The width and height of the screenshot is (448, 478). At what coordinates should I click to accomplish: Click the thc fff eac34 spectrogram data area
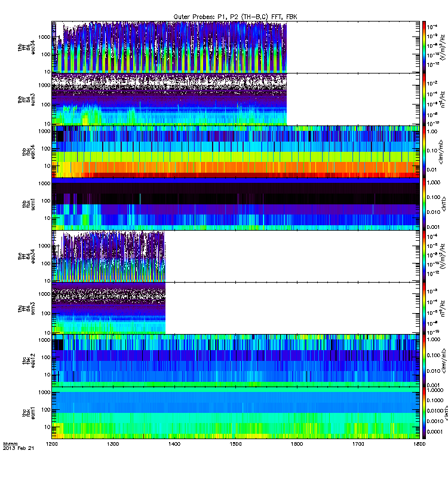coord(109,256)
